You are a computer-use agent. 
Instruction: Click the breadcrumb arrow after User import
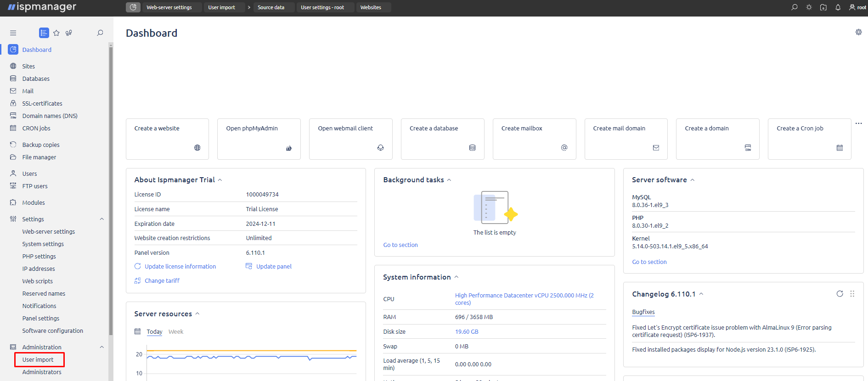click(x=249, y=7)
